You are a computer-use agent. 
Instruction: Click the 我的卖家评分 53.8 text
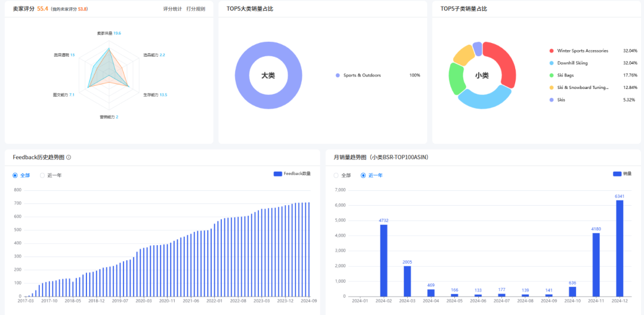tap(69, 9)
